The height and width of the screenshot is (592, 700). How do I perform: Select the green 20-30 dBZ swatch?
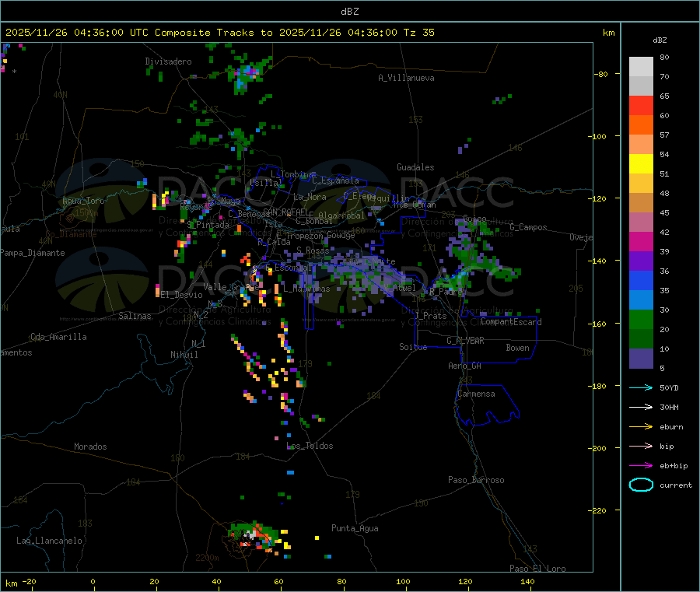[641, 319]
